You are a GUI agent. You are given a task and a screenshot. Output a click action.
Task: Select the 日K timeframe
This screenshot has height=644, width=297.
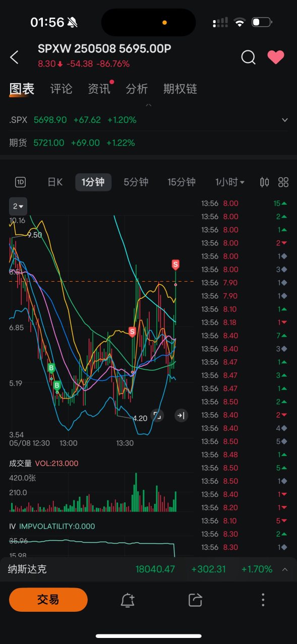tap(55, 182)
